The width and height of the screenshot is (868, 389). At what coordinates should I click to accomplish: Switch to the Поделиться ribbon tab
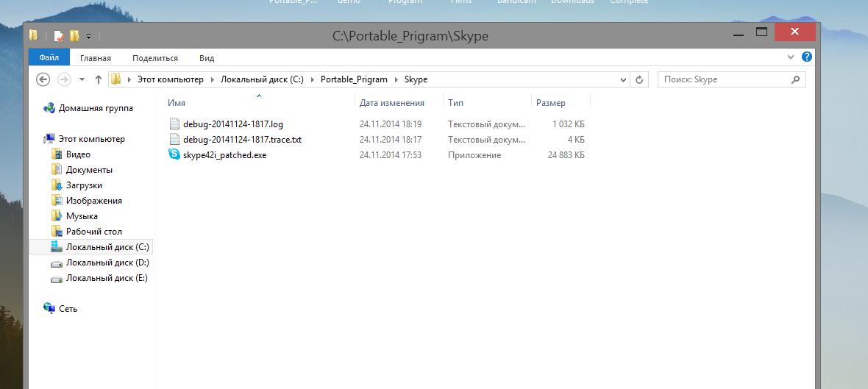155,58
